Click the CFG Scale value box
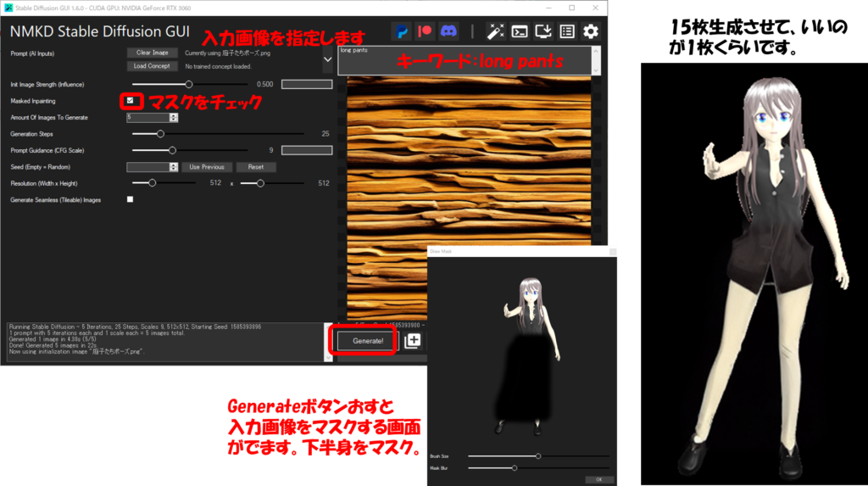 pos(307,150)
